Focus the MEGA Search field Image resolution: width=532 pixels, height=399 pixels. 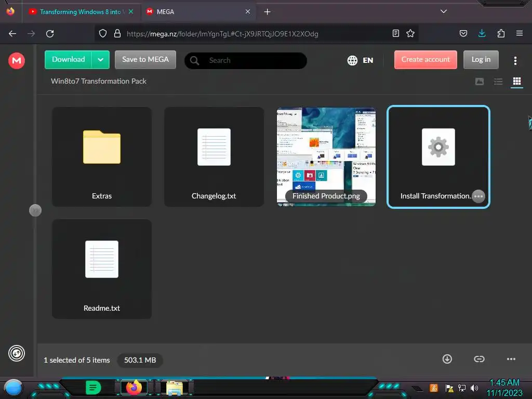pos(246,60)
